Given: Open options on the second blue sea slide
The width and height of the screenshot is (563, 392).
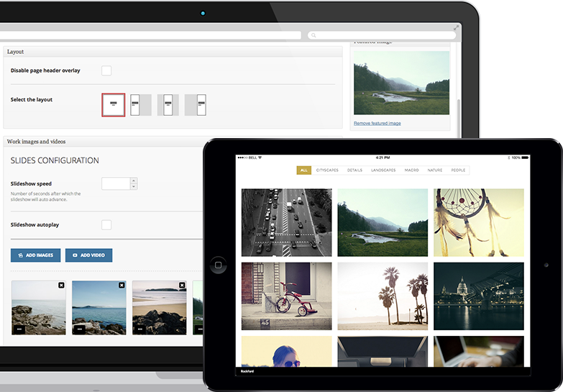Looking at the screenshot, I should [x=80, y=329].
